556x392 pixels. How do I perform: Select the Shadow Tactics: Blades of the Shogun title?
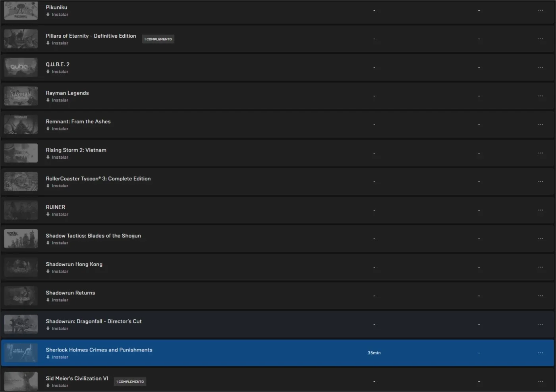[93, 236]
